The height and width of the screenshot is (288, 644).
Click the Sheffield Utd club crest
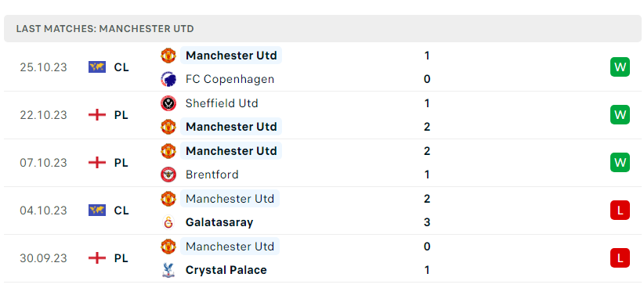pos(168,103)
